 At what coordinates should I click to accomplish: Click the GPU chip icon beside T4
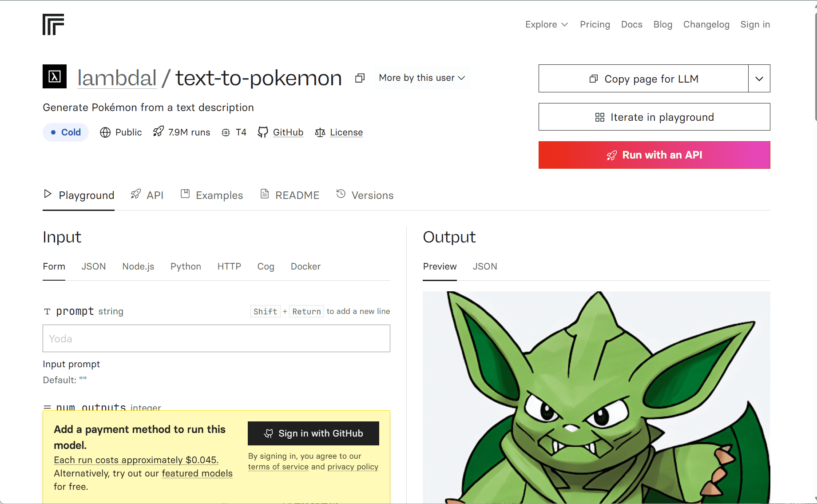click(226, 132)
